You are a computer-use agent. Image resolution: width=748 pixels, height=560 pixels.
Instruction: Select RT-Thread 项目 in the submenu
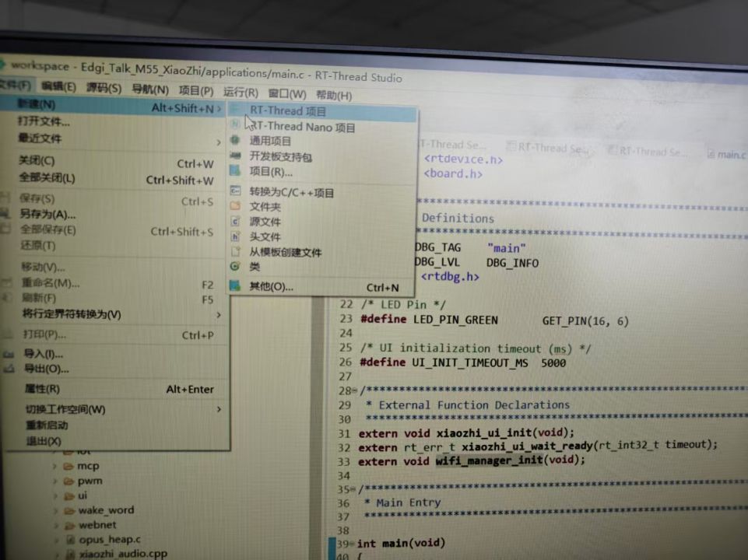(322, 111)
